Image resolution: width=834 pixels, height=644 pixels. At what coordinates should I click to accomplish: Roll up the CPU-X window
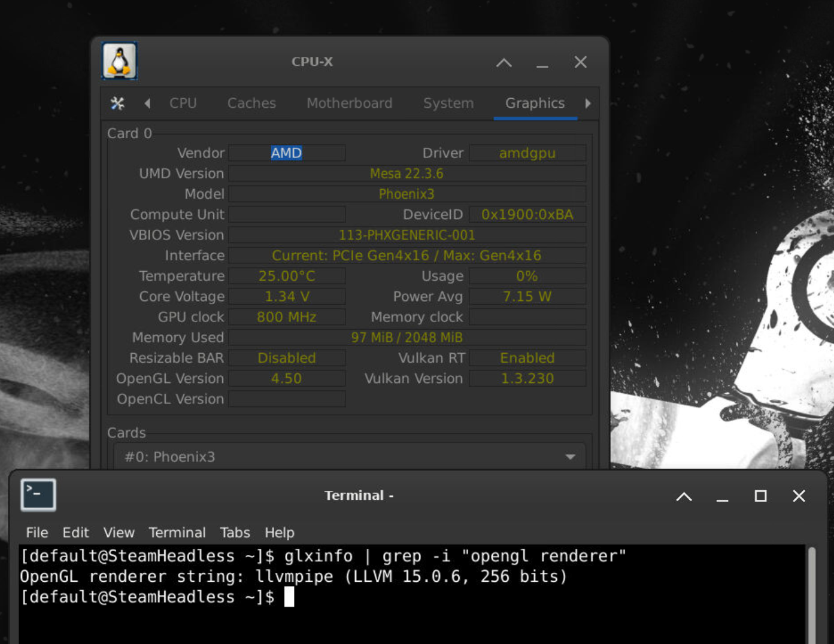point(504,62)
